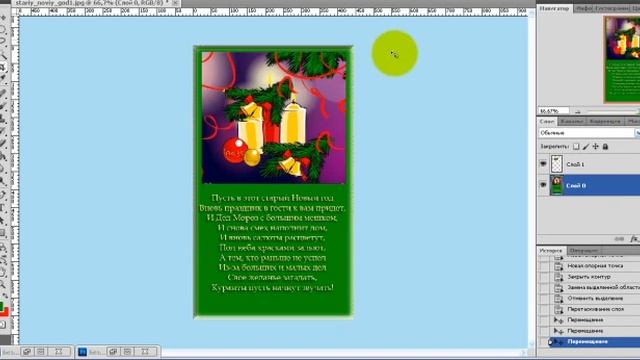Close the second minimized document window
The height and width of the screenshot is (360, 640).
click(145, 351)
